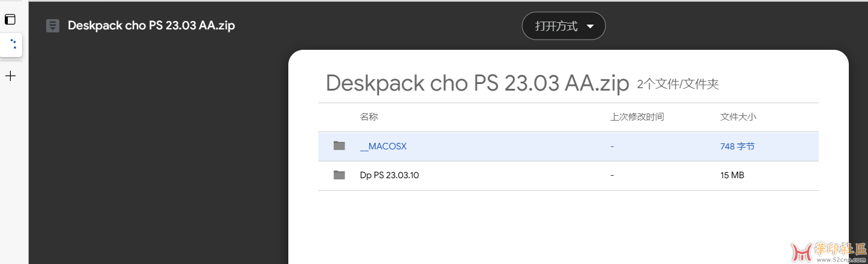Select the 748 字节 size cell
Screen dimensions: 868x264
[737, 146]
